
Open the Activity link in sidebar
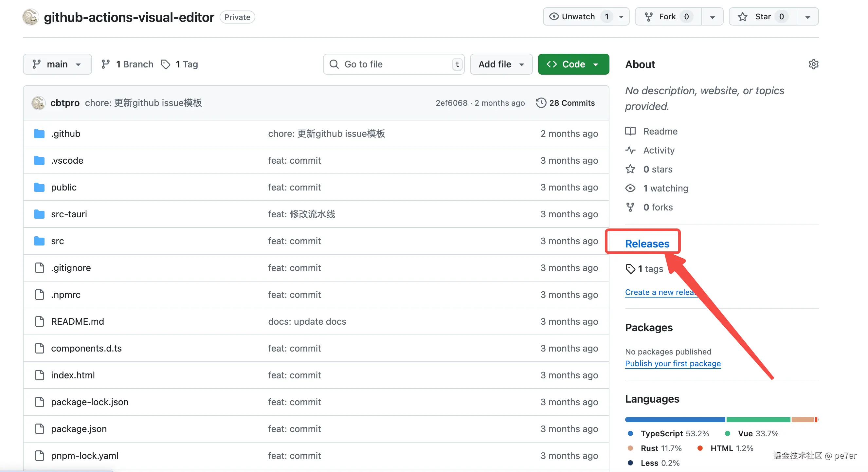659,150
